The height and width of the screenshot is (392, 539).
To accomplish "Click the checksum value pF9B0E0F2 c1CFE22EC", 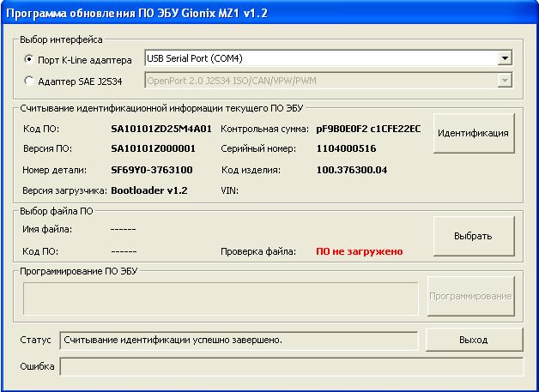I will pyautogui.click(x=368, y=129).
